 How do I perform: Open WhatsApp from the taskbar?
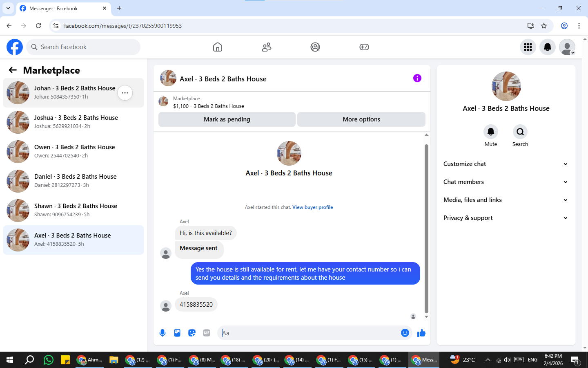(49, 360)
